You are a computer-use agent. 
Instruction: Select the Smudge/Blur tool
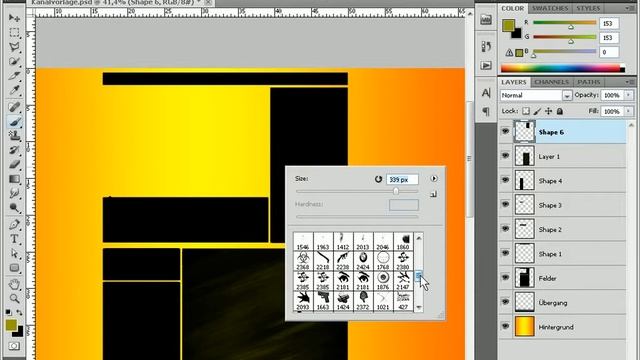[14, 193]
